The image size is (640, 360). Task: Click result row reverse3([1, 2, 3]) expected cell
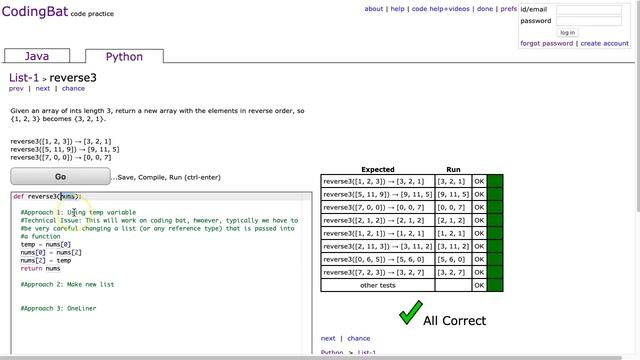[378, 181]
